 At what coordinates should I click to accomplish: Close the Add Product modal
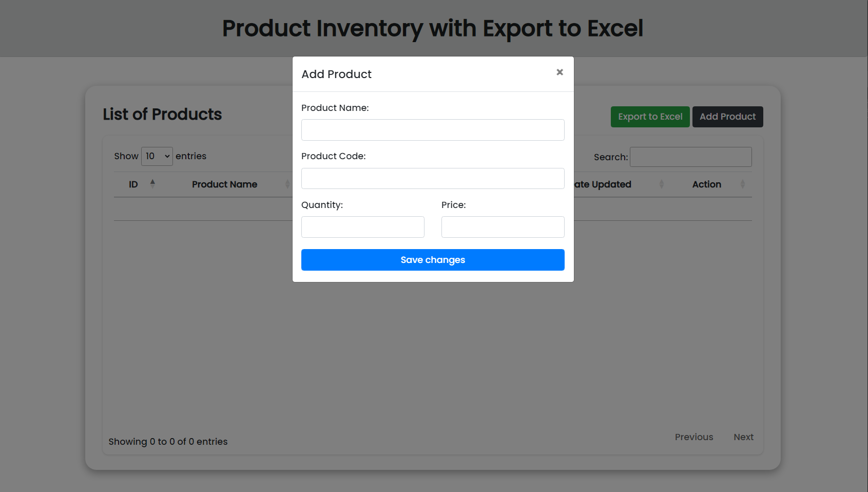(x=560, y=72)
